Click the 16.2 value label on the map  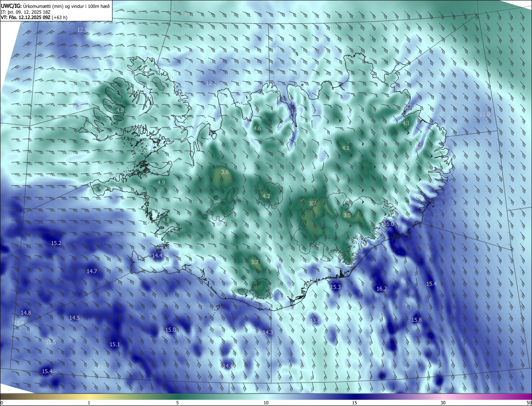point(382,289)
